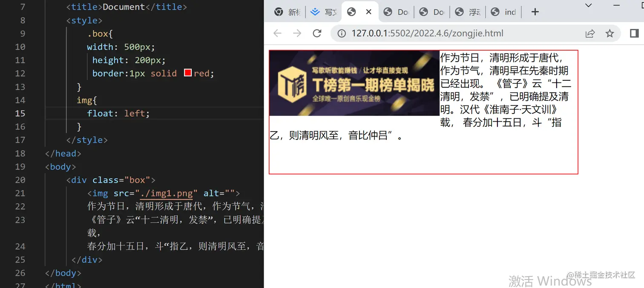Viewport: 644px width, 288px height.
Task: Open a new browser tab with the plus button
Action: tap(535, 12)
